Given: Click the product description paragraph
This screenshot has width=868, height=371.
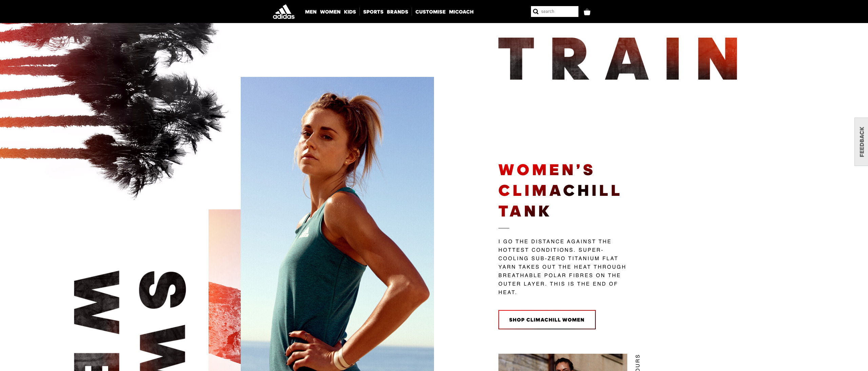Looking at the screenshot, I should coord(562,267).
